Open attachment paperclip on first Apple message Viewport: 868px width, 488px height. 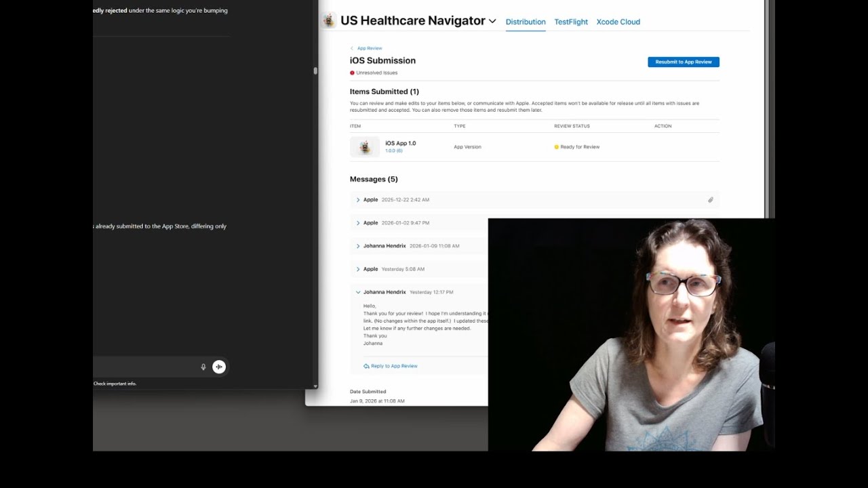pyautogui.click(x=711, y=200)
